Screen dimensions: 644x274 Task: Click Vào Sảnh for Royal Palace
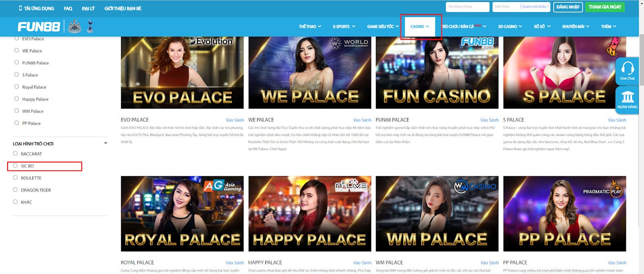coord(235,263)
